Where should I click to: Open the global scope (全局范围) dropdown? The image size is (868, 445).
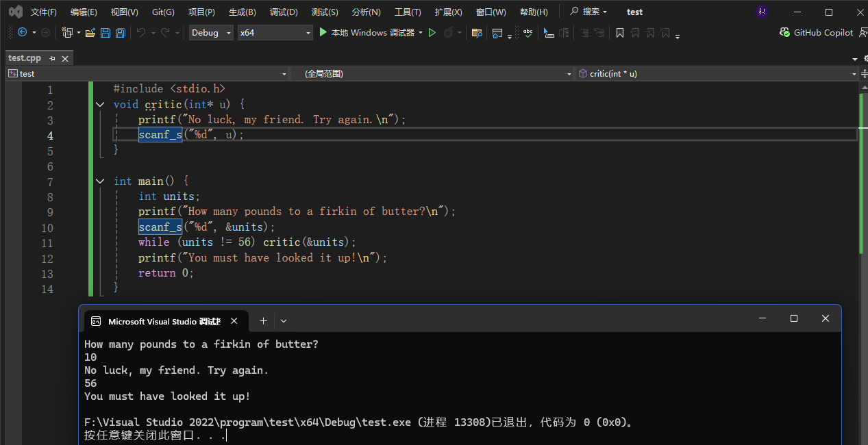pos(433,73)
